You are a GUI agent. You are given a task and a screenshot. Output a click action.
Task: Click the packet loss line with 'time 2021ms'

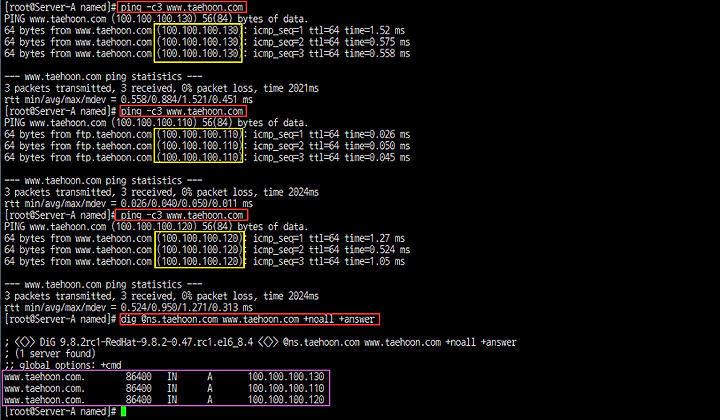pos(162,88)
